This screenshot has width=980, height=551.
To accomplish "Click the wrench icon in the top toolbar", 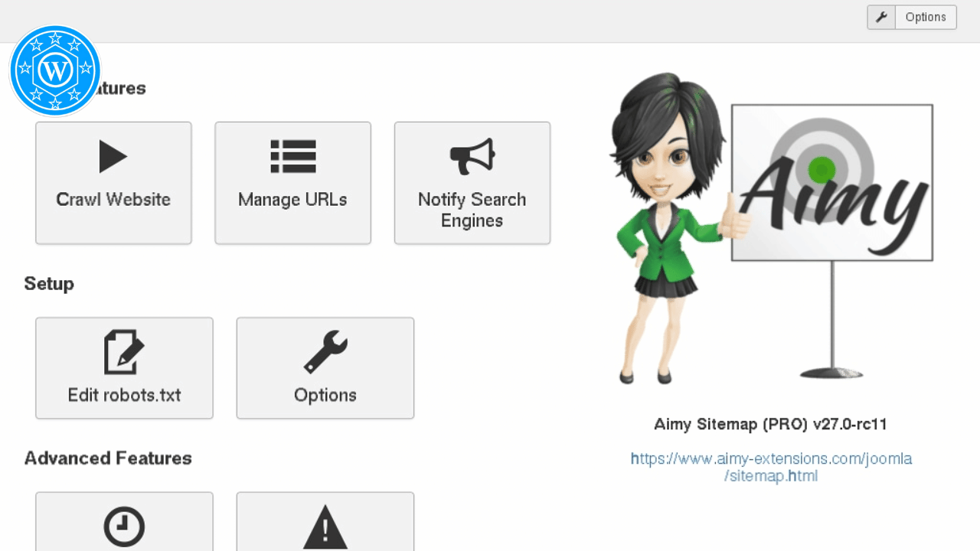I will [x=881, y=17].
